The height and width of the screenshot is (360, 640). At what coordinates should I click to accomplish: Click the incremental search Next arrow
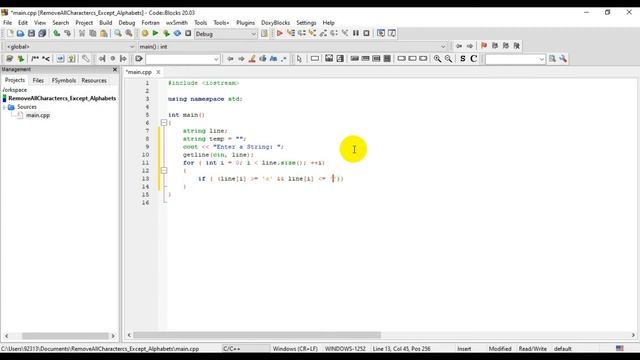[241, 59]
